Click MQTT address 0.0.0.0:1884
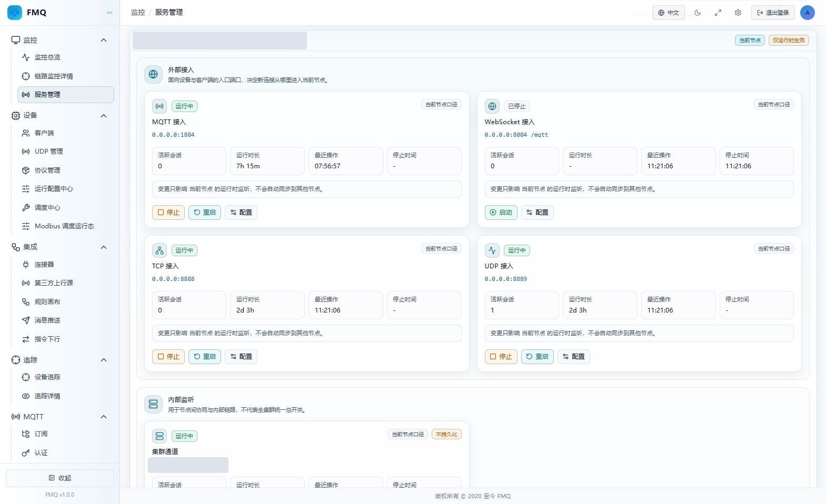The width and height of the screenshot is (826, 504). coord(173,135)
